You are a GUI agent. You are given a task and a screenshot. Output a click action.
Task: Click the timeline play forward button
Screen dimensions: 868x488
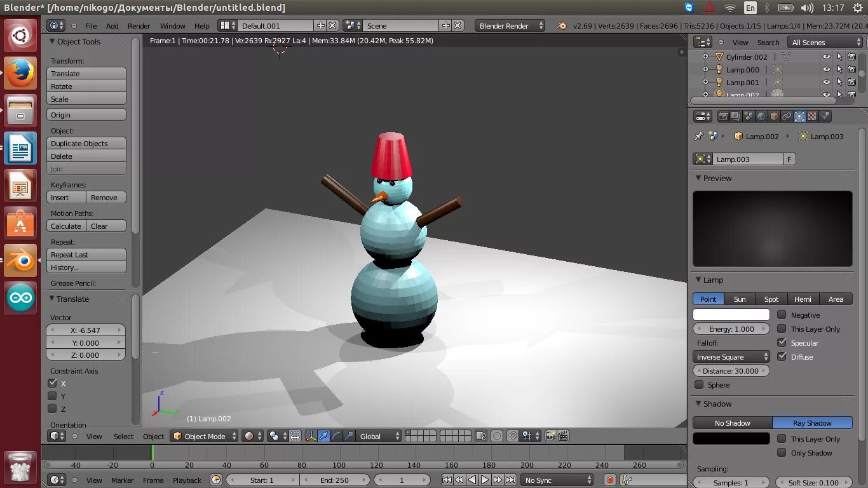[485, 480]
